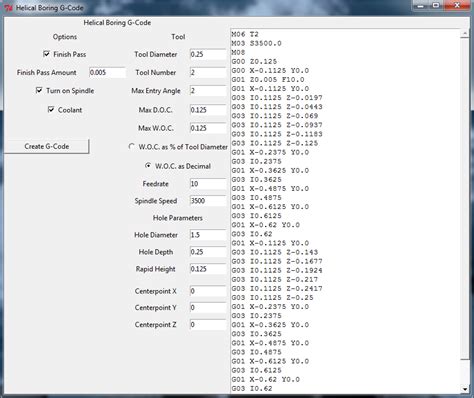
Task: Click the scrollbar down arrow in G-code output
Action: (x=465, y=389)
